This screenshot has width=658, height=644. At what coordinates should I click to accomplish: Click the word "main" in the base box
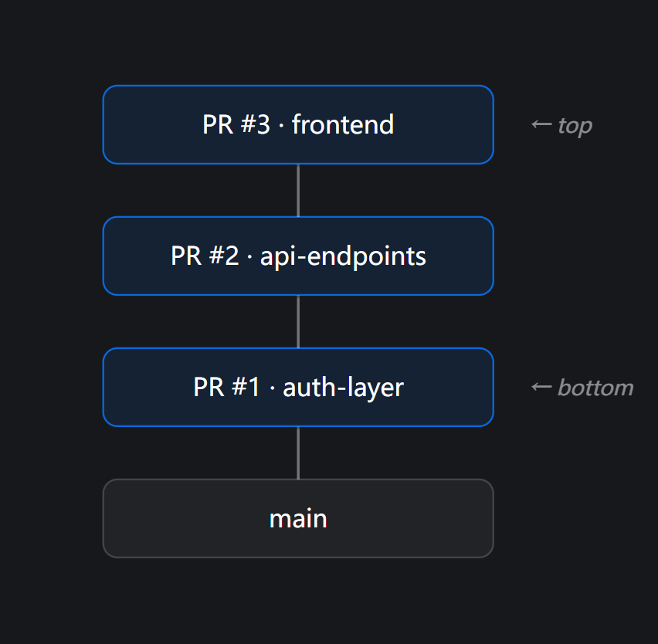point(298,518)
